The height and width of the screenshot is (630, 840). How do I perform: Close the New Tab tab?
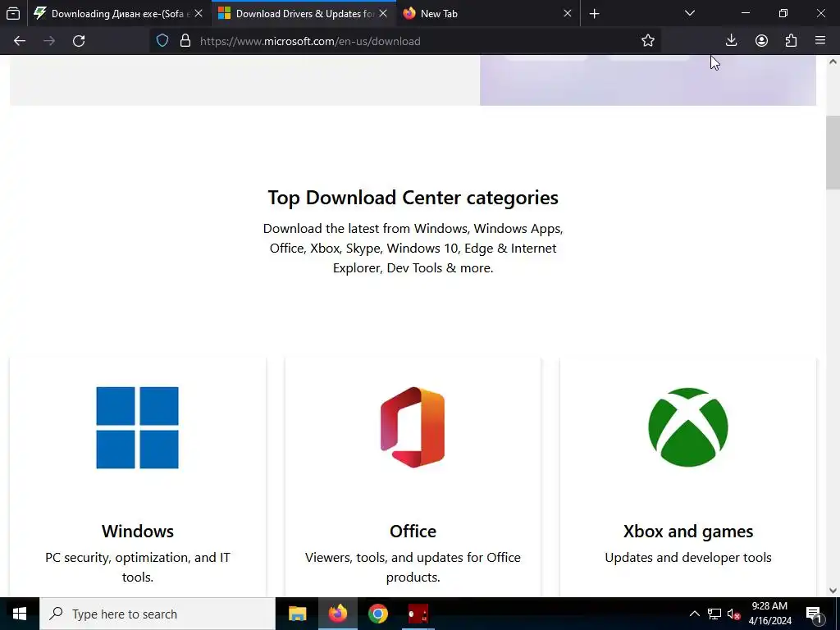[568, 13]
